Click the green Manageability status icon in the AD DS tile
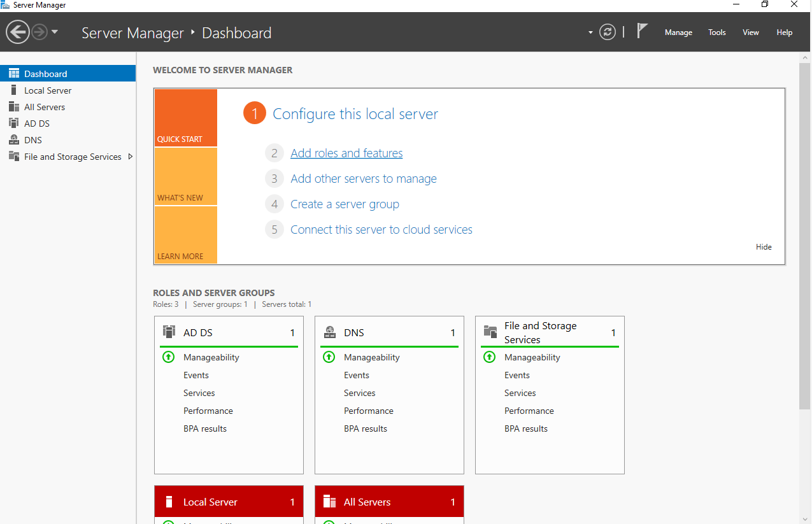The height and width of the screenshot is (524, 812). (x=168, y=357)
